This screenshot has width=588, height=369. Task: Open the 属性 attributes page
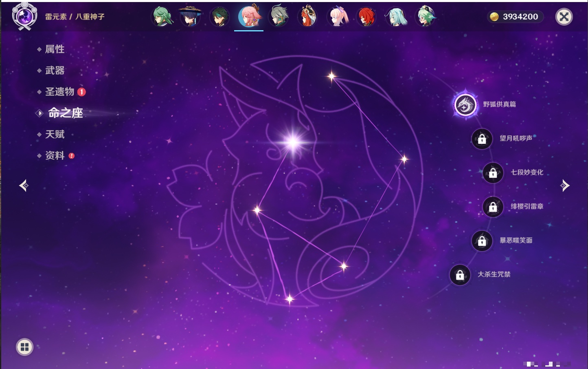click(55, 49)
